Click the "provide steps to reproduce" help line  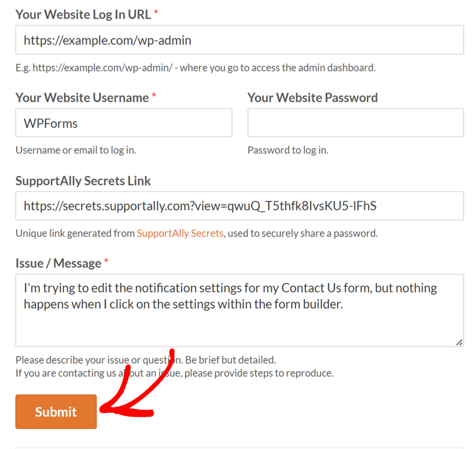(175, 373)
